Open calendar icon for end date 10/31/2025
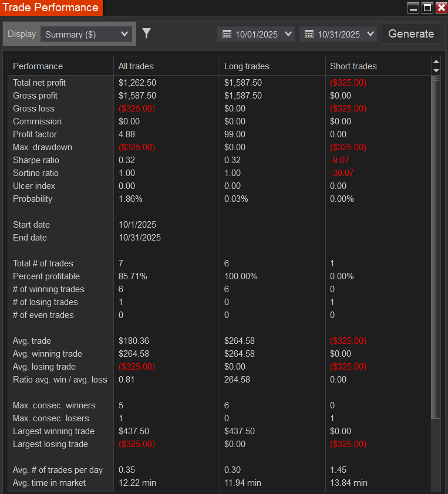The height and width of the screenshot is (494, 448). [x=309, y=35]
